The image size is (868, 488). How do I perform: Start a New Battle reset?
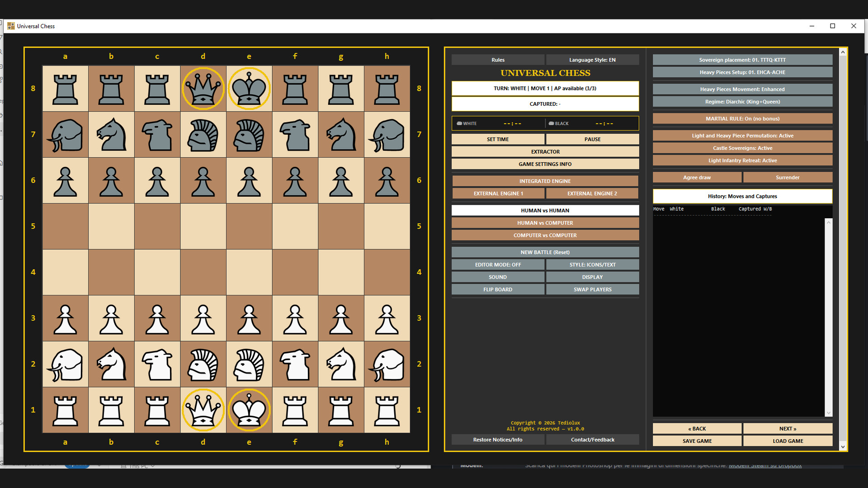[x=545, y=252]
